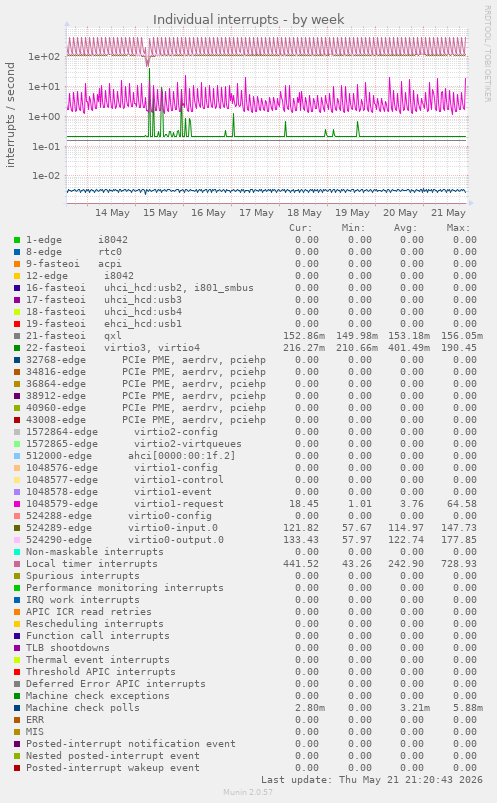497x803 pixels.
Task: Click the Cur column header
Action: tap(301, 228)
